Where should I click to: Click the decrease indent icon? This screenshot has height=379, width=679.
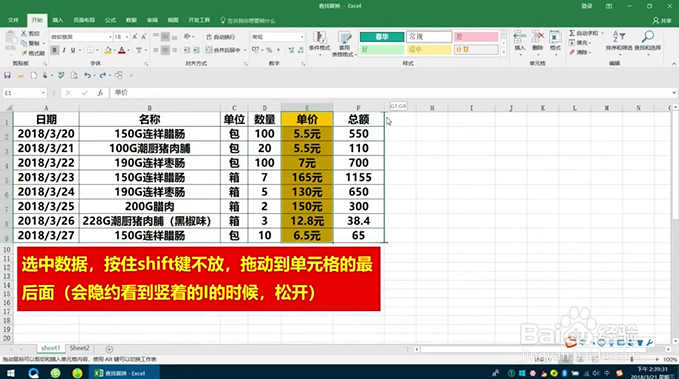pyautogui.click(x=187, y=50)
